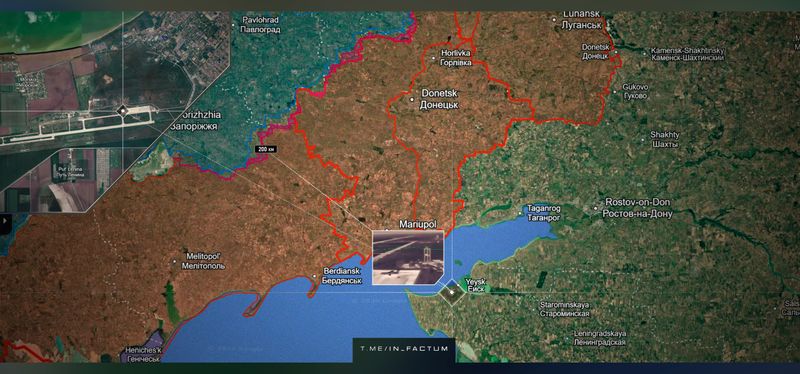Click the diamond marker near Yeysk
The width and height of the screenshot is (800, 374).
pos(452,292)
